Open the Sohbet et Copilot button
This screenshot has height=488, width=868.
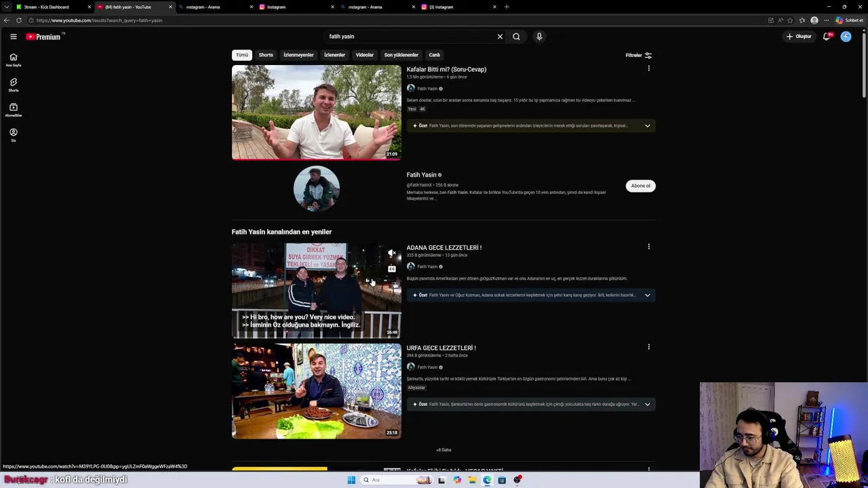coord(850,20)
